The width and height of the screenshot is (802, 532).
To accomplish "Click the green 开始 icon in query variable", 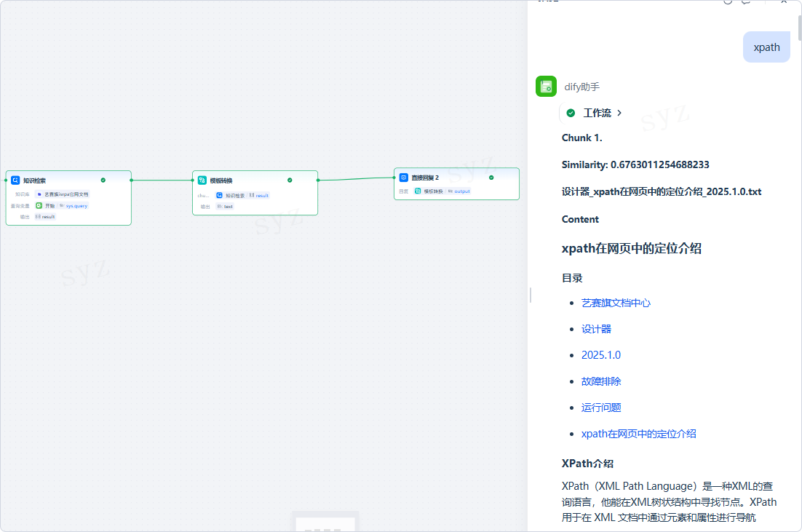I will click(39, 206).
